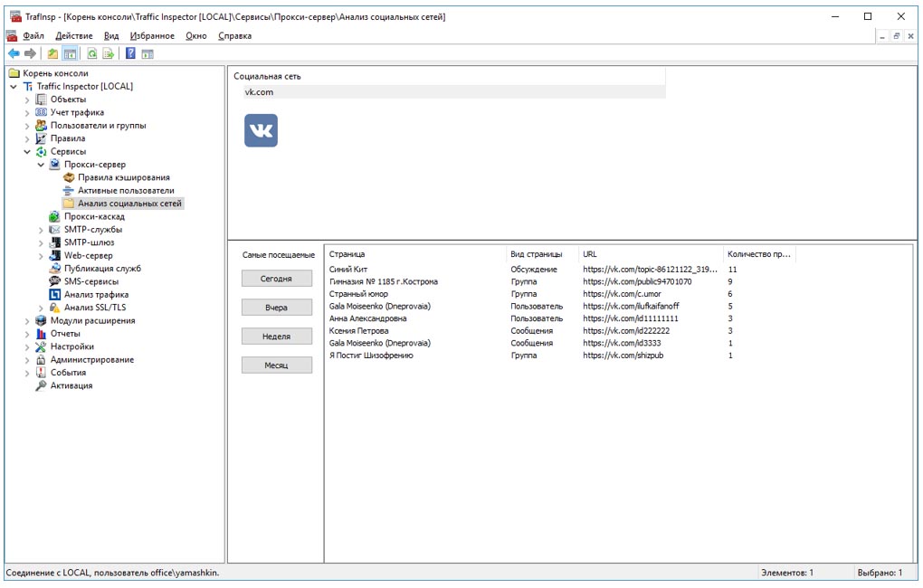Click the Правила кэширования box icon
The width and height of the screenshot is (923, 588).
pyautogui.click(x=69, y=177)
